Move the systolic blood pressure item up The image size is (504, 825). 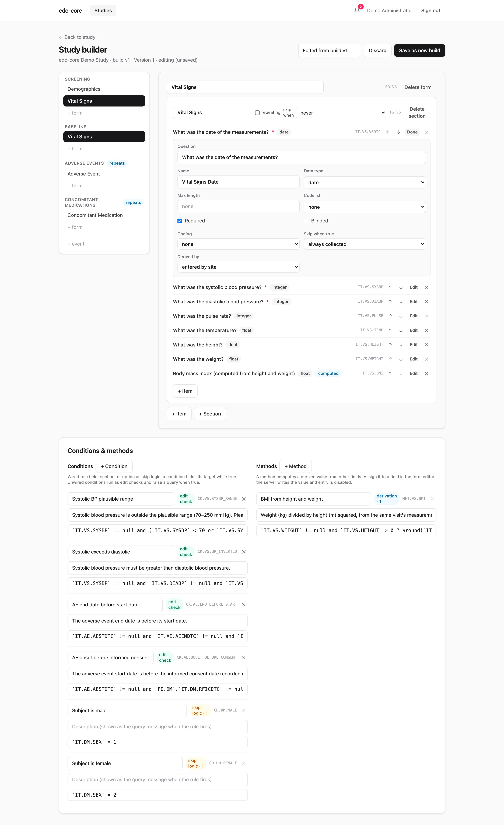click(x=390, y=287)
